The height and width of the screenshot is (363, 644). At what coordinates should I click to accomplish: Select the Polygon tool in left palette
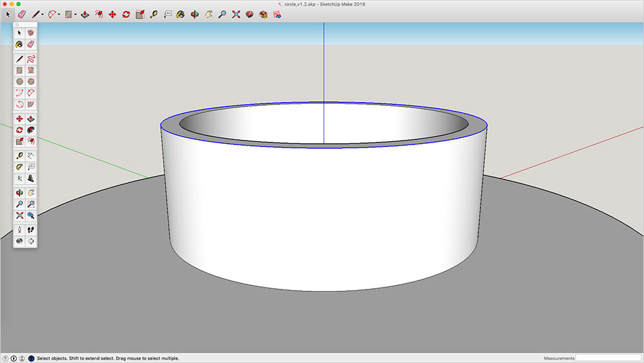click(31, 82)
